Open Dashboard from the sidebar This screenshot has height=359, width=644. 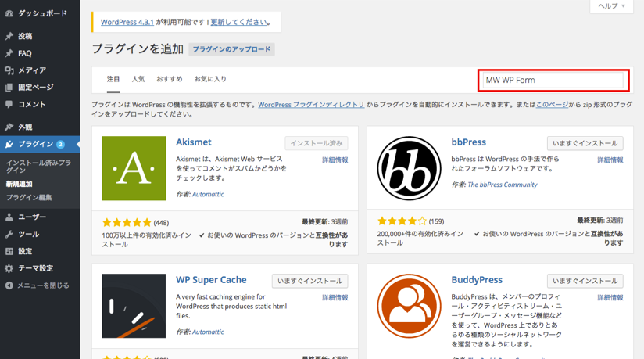[x=41, y=13]
